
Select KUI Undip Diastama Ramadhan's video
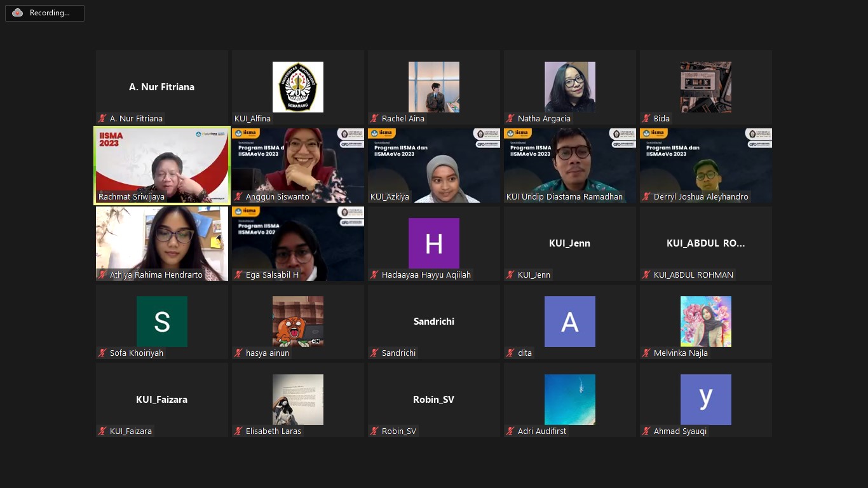(569, 165)
